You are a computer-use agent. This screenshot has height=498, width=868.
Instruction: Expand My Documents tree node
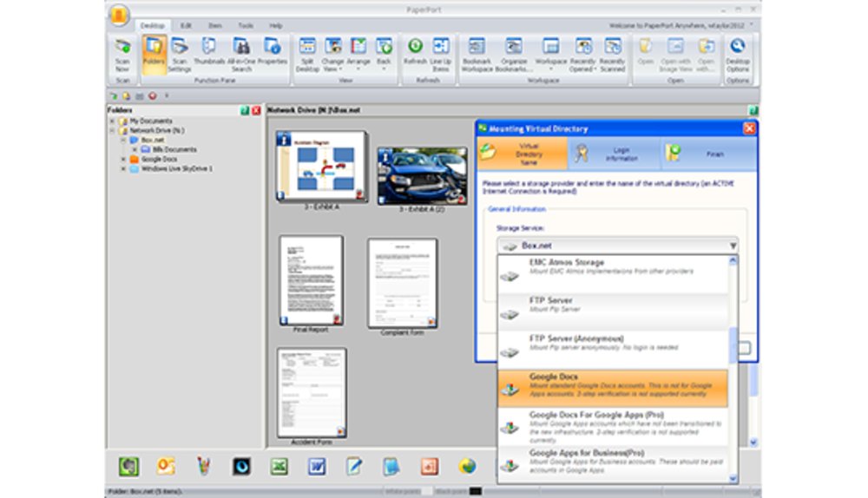click(x=112, y=121)
